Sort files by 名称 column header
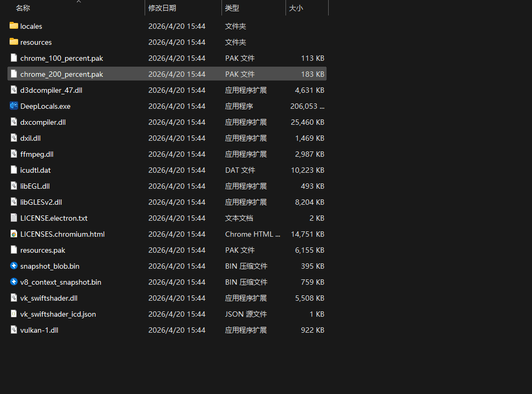This screenshot has height=394, width=532. [x=23, y=9]
